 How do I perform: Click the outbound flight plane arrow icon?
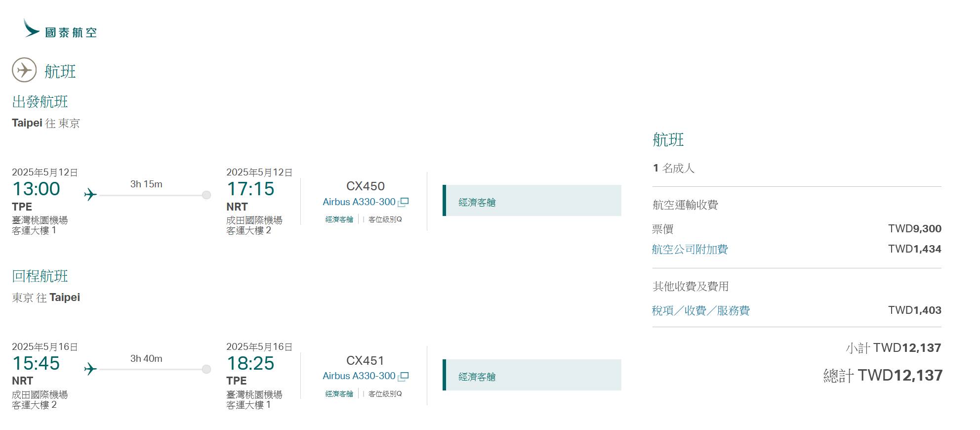[x=90, y=195]
